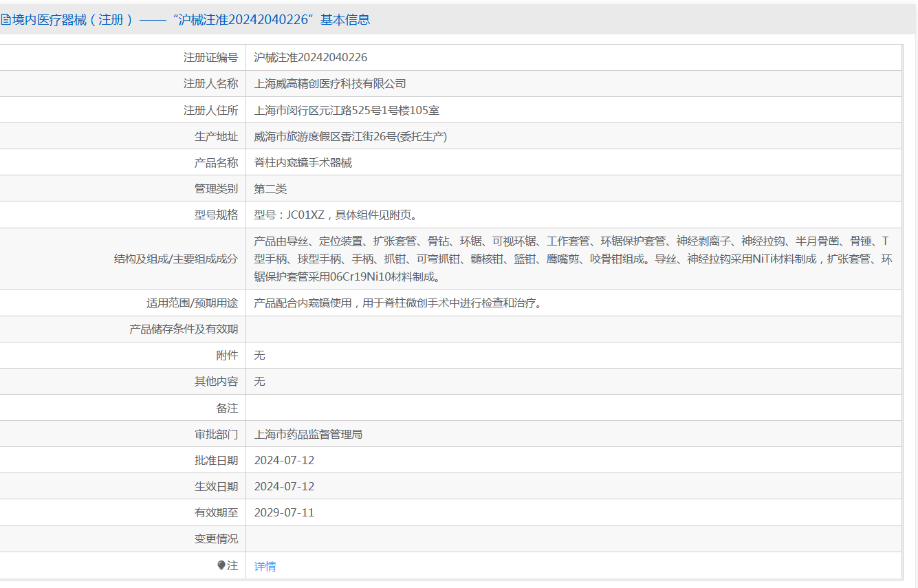The height and width of the screenshot is (588, 918).
Task: Click the 生产地址 label
Action: tap(216, 136)
